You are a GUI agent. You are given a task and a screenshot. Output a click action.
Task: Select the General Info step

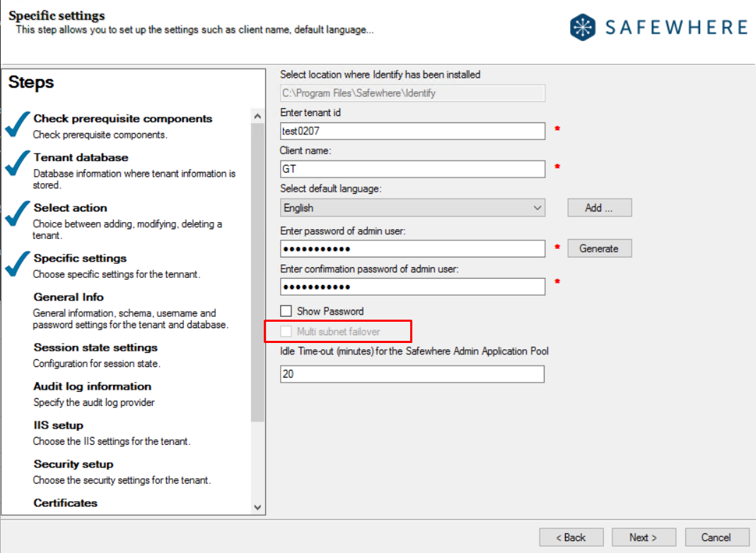[69, 297]
